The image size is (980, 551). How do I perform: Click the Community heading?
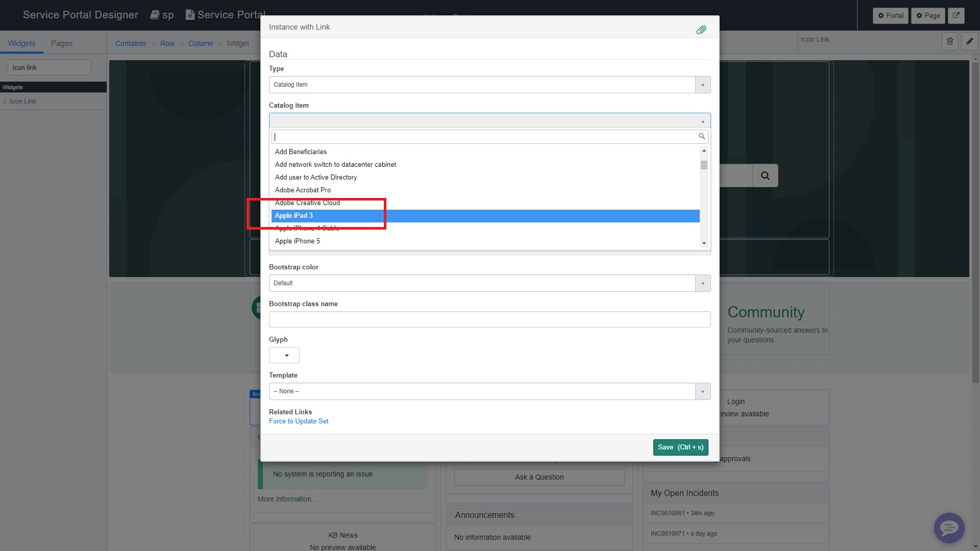pyautogui.click(x=766, y=312)
